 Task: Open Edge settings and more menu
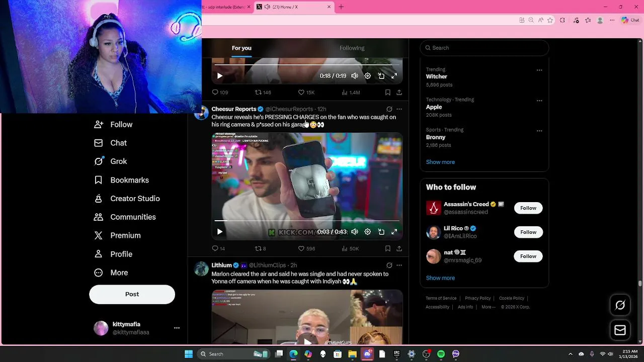[612, 20]
